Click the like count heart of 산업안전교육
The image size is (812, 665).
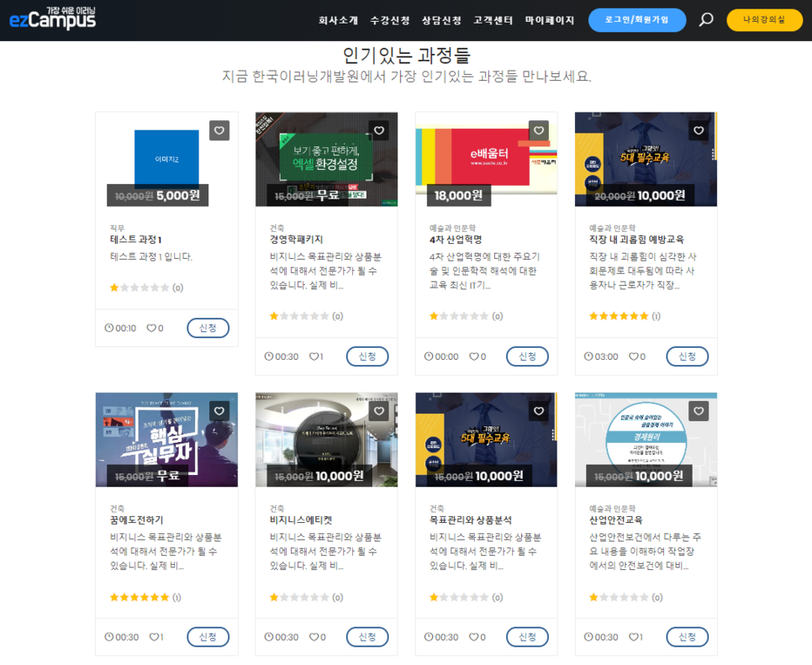tap(633, 637)
